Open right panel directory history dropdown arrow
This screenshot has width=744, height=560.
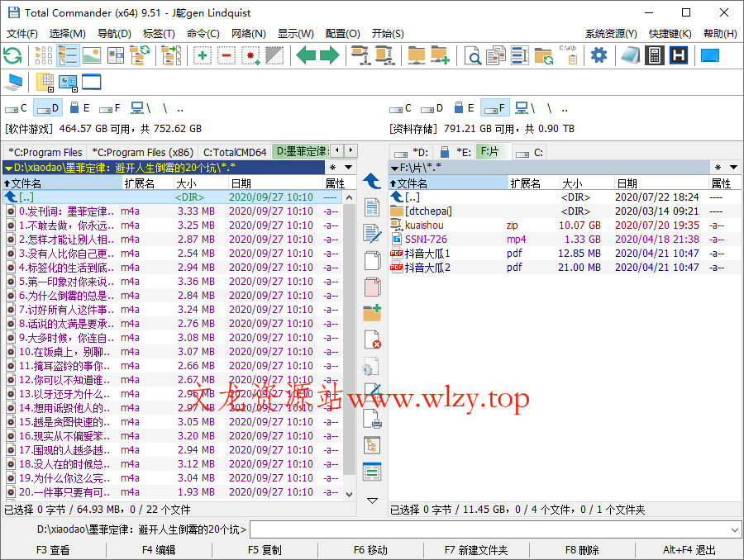(733, 168)
